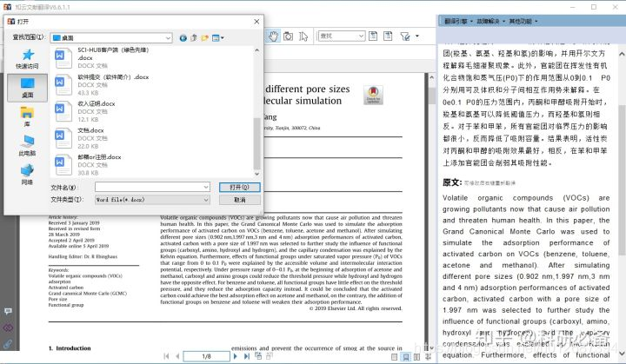Image resolution: width=626 pixels, height=364 pixels.
Task: Click the up arrow of the PDF view scrollbar
Action: pyautogui.click(x=431, y=77)
